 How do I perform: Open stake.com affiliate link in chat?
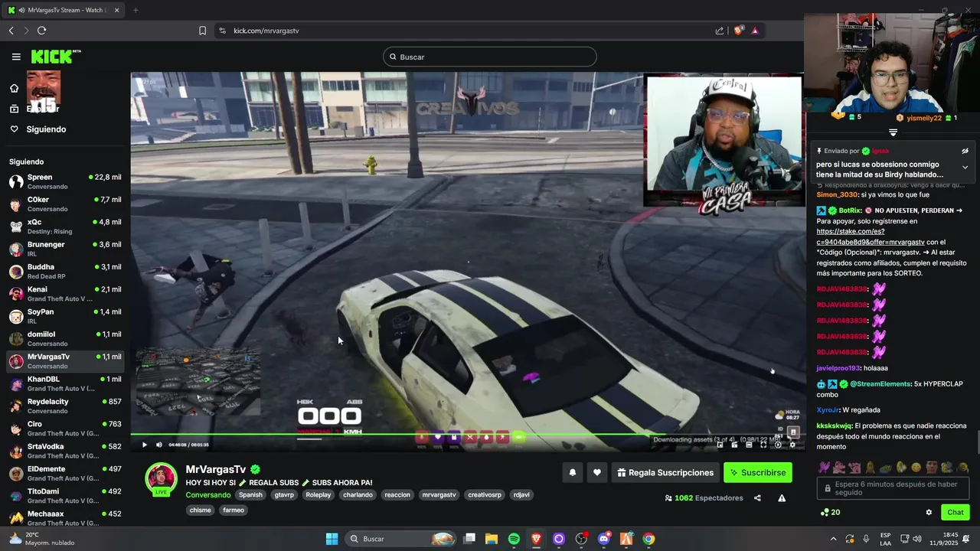(871, 236)
